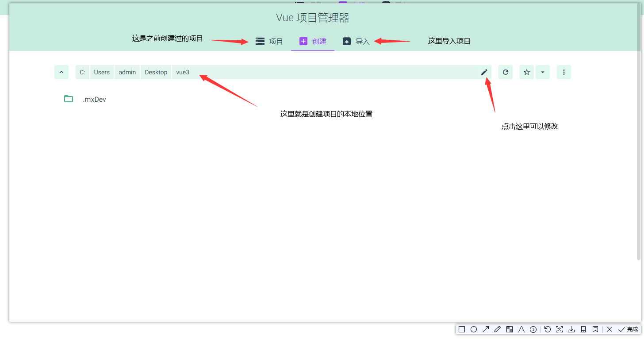Open the three-dot more options menu
Image resolution: width=644 pixels, height=339 pixels.
coord(563,72)
